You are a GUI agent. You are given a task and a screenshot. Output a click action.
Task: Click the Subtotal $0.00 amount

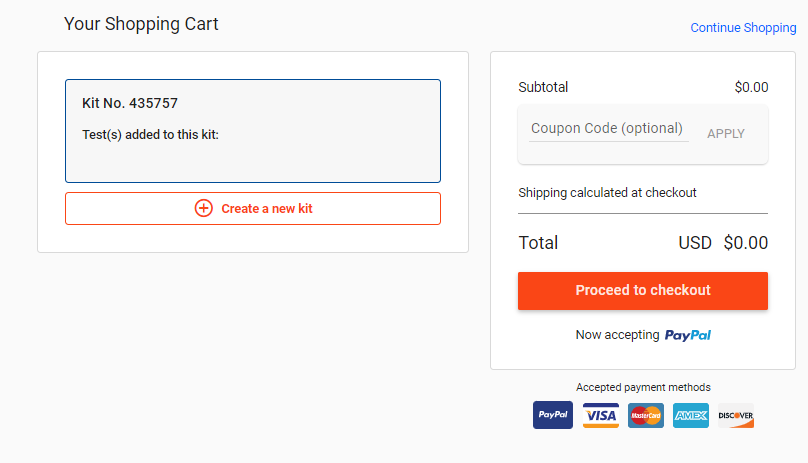pos(751,87)
